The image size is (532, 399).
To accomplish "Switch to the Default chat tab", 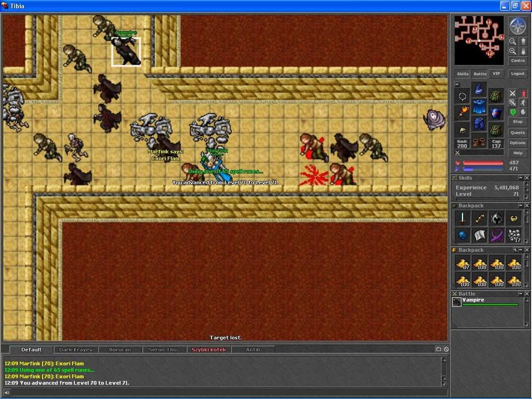I will pos(31,350).
